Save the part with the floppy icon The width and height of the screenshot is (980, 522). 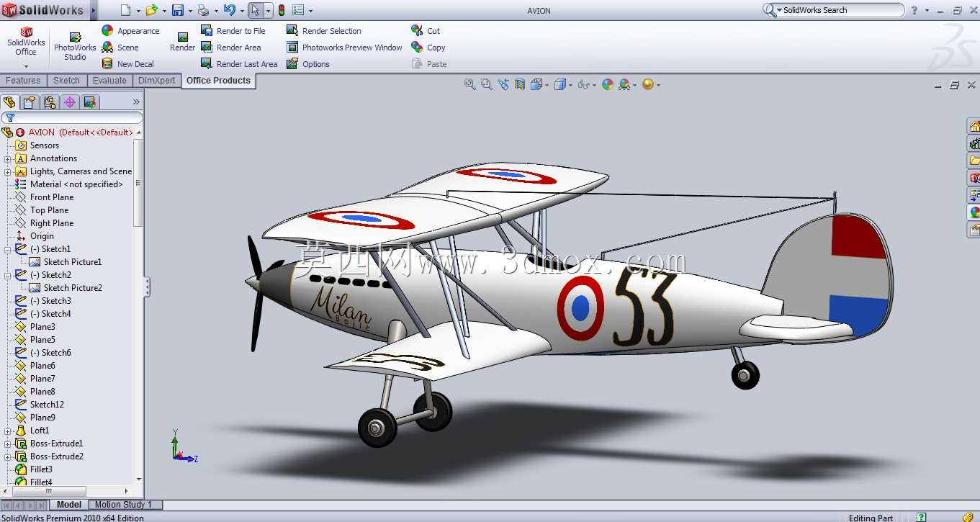tap(178, 10)
